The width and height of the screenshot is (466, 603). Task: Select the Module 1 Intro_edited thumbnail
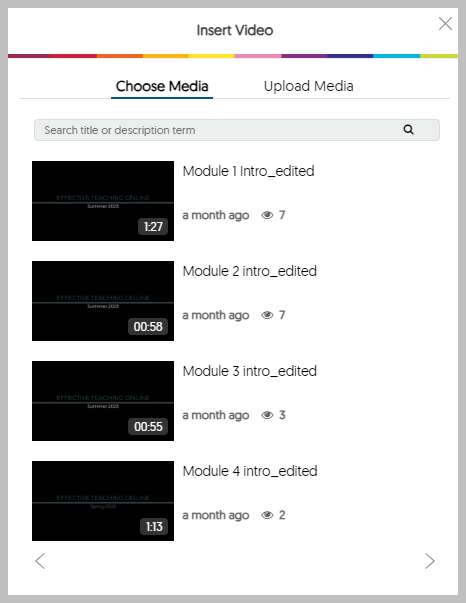(x=103, y=201)
